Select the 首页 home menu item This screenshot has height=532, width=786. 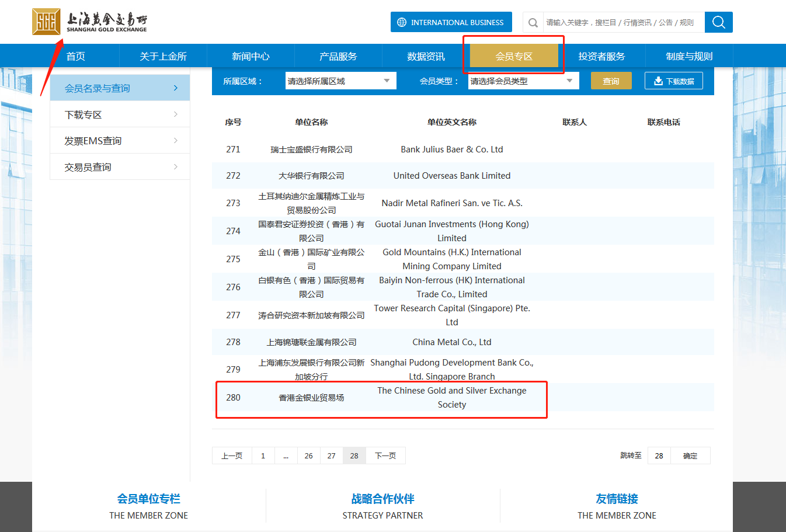click(x=75, y=55)
